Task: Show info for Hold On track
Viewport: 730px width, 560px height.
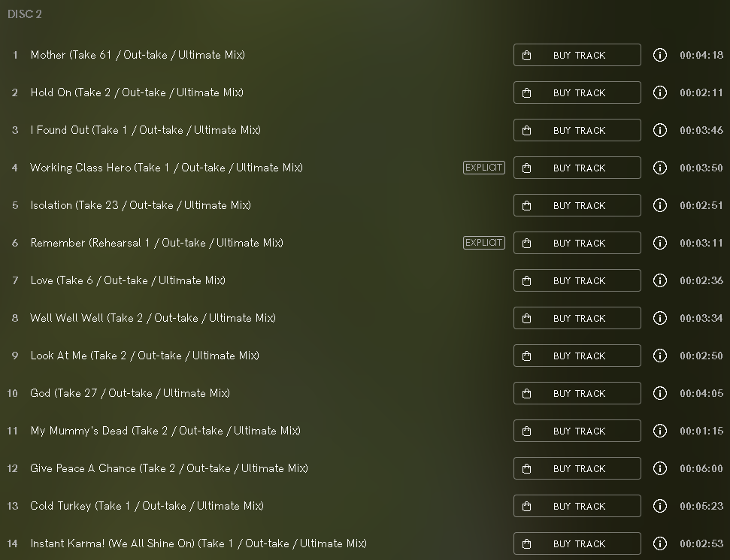Action: (x=659, y=92)
